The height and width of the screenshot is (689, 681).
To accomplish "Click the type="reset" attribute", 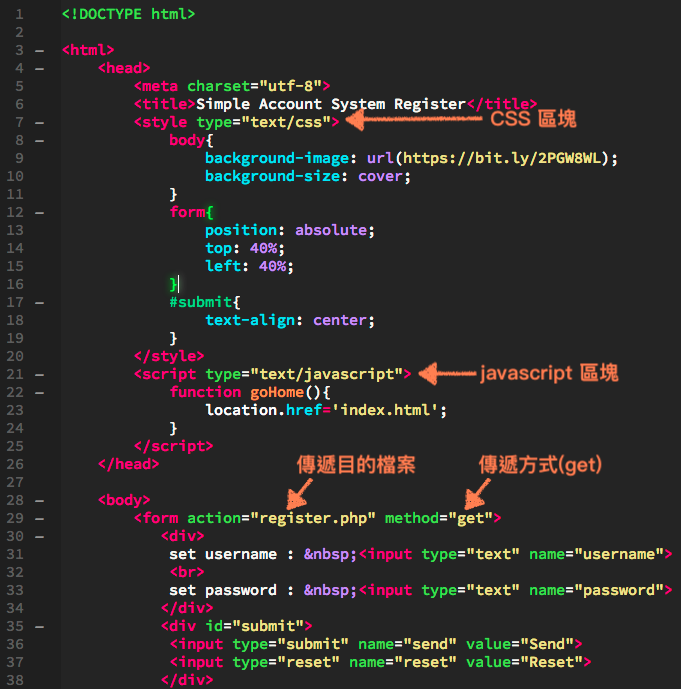I will click(286, 663).
